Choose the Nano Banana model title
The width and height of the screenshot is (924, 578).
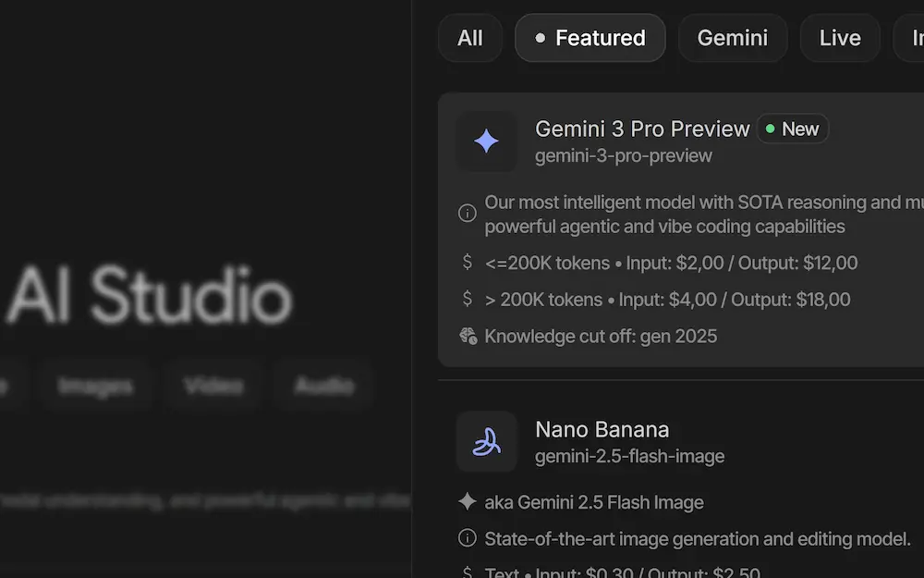(602, 429)
